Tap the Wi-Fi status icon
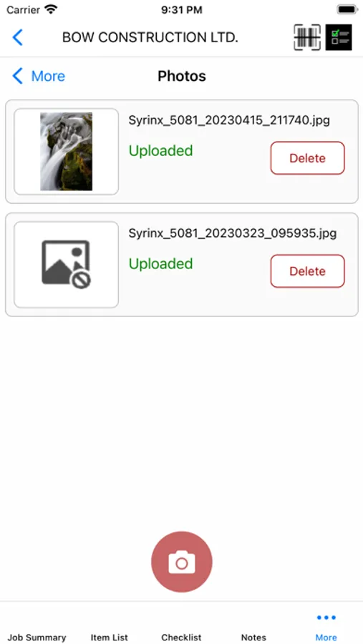This screenshot has height=644, width=363. pos(51,9)
